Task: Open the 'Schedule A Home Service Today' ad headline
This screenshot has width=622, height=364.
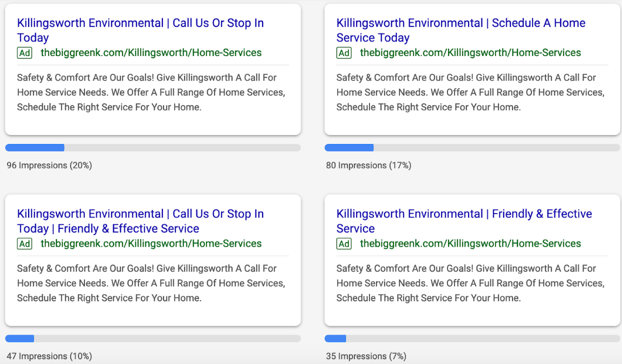Action: 461,30
